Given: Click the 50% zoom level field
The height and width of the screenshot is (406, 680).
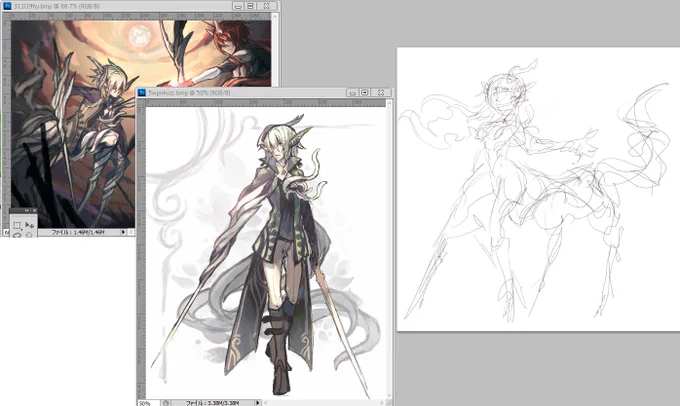Looking at the screenshot, I should [x=149, y=403].
